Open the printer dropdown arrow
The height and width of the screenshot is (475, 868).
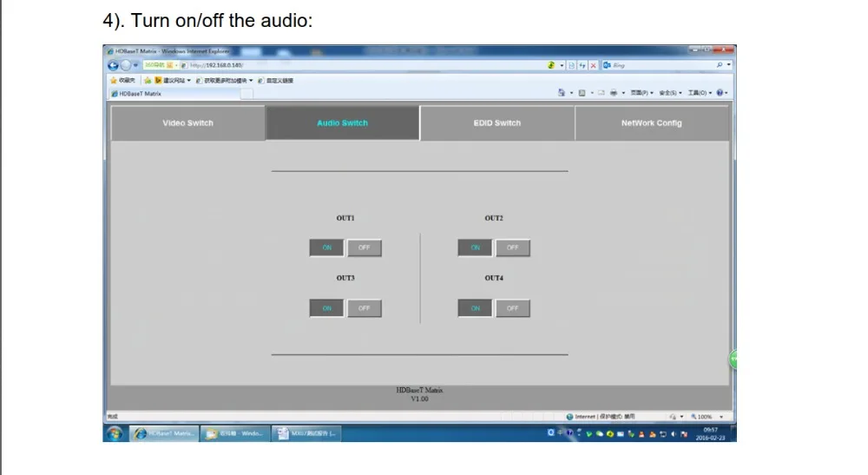tap(623, 93)
